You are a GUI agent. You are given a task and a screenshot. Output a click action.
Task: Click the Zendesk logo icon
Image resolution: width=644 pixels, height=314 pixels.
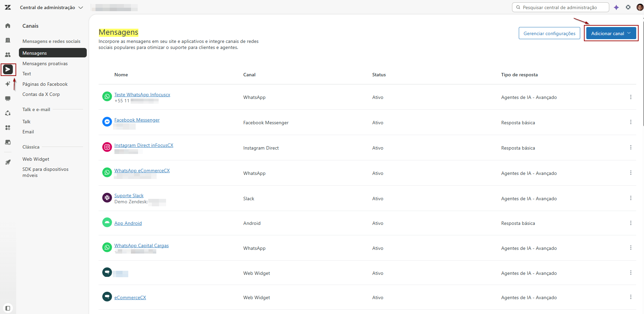coord(8,7)
